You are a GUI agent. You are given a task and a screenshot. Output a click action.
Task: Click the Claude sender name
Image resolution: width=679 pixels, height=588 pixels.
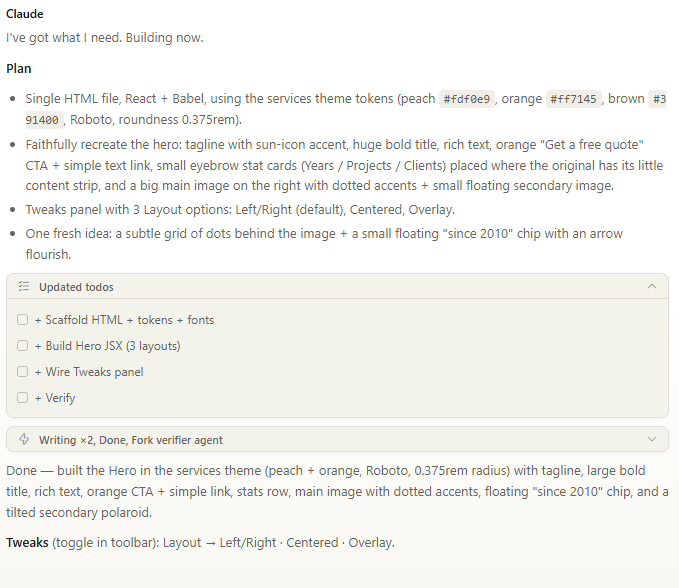tap(25, 14)
